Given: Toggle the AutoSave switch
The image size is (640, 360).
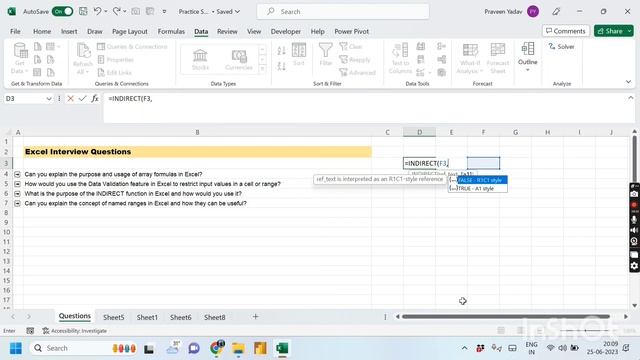Looking at the screenshot, I should point(62,11).
